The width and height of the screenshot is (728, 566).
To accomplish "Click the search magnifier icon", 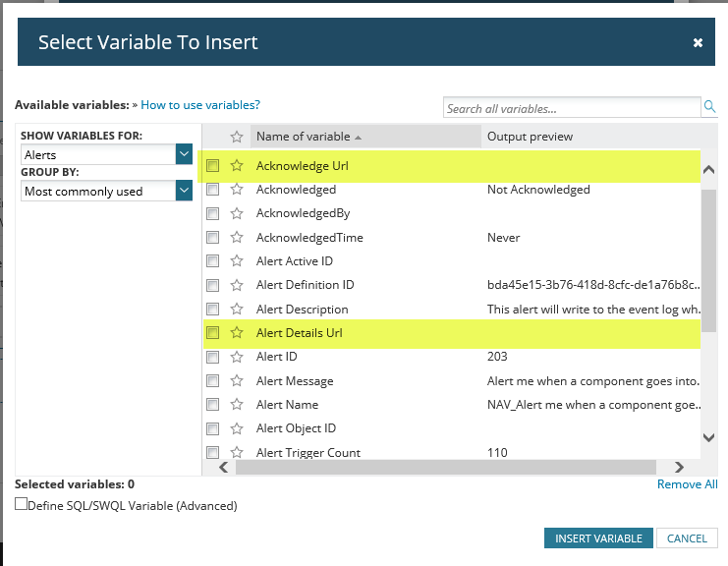I will 709,107.
